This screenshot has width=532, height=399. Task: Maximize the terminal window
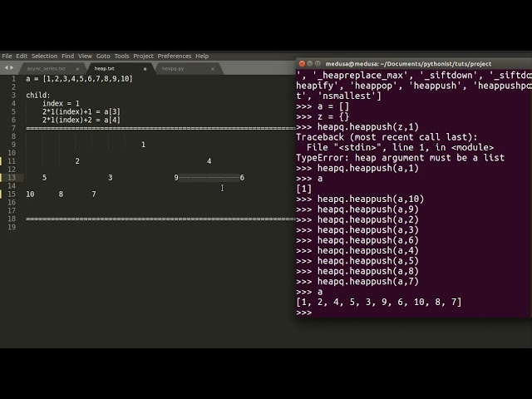pos(318,63)
